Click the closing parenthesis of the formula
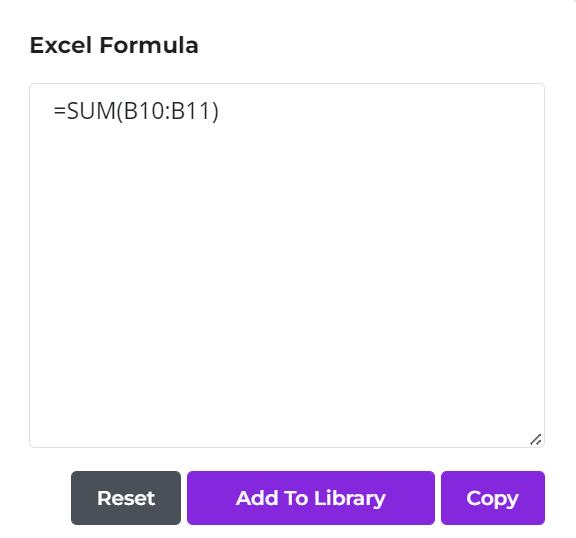 [215, 111]
